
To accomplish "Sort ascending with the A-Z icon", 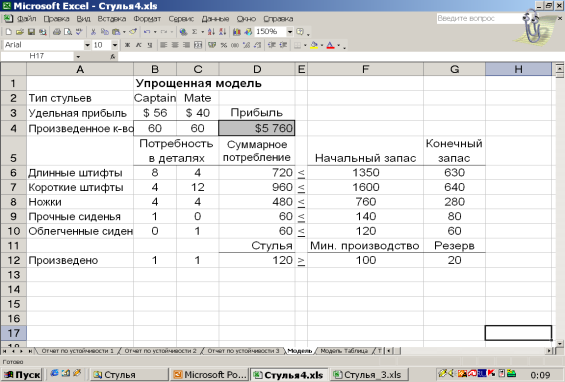I will point(211,32).
